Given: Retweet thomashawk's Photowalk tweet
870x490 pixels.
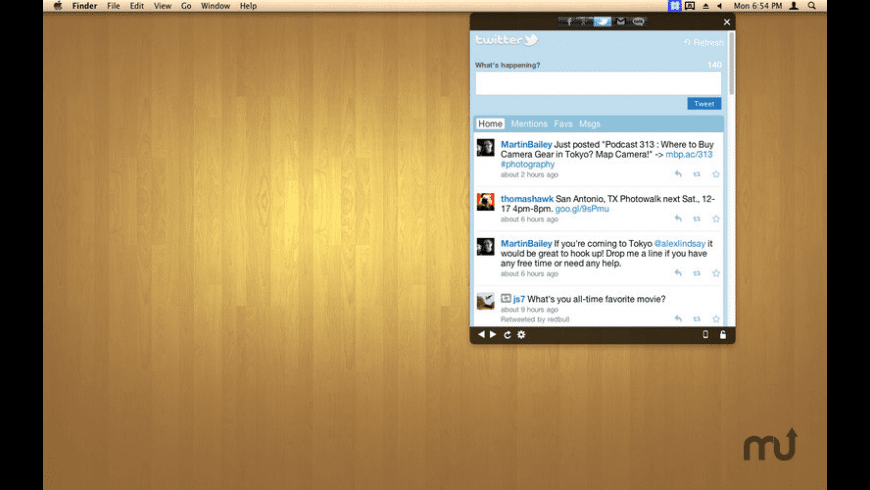Looking at the screenshot, I should coord(697,219).
